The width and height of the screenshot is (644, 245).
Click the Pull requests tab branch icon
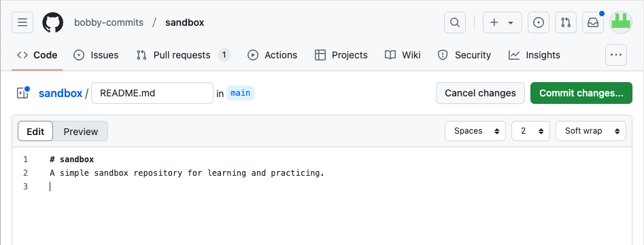pyautogui.click(x=141, y=55)
